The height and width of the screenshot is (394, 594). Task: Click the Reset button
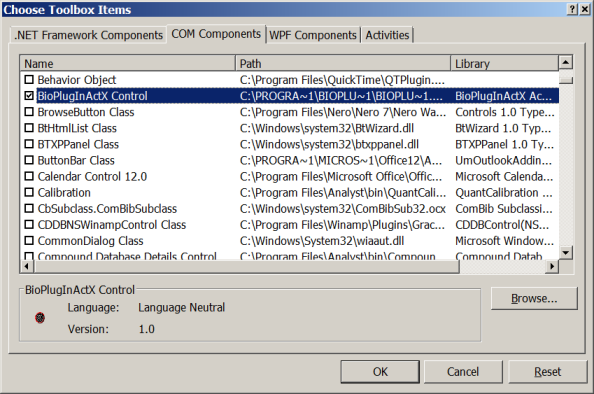point(547,372)
